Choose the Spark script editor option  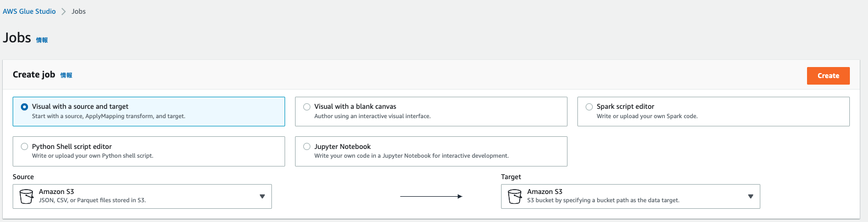(x=589, y=107)
